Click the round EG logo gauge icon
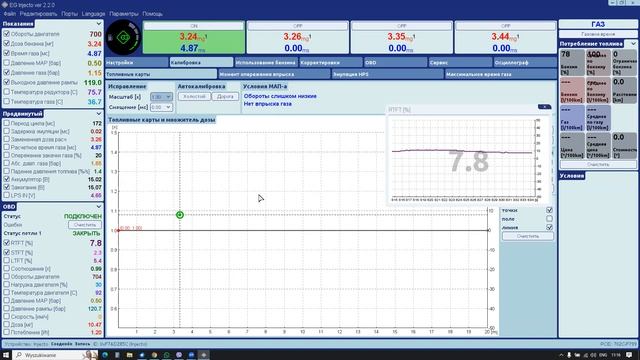This screenshot has height=360, width=640. coord(124,38)
